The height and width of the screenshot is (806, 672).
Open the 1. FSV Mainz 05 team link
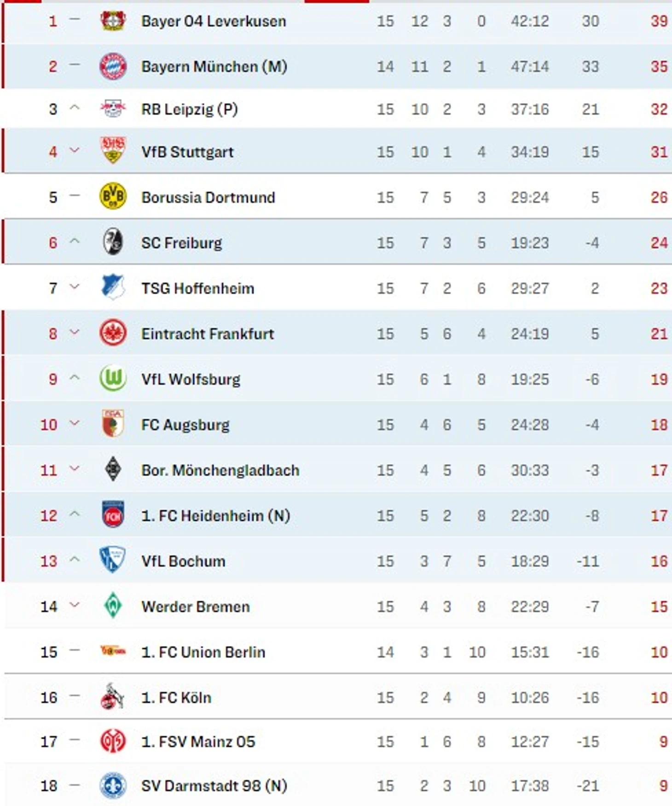point(198,742)
